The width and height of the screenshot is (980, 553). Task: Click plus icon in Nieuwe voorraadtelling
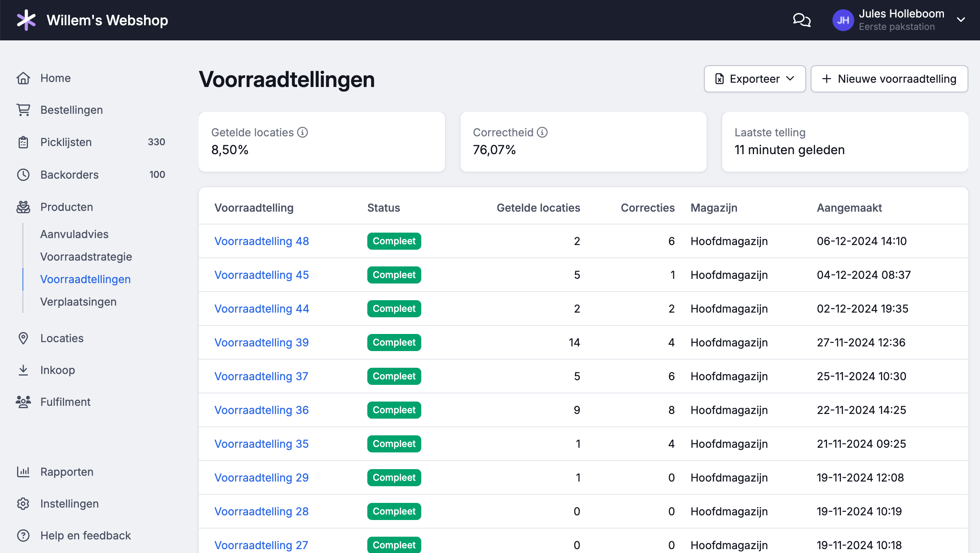827,79
